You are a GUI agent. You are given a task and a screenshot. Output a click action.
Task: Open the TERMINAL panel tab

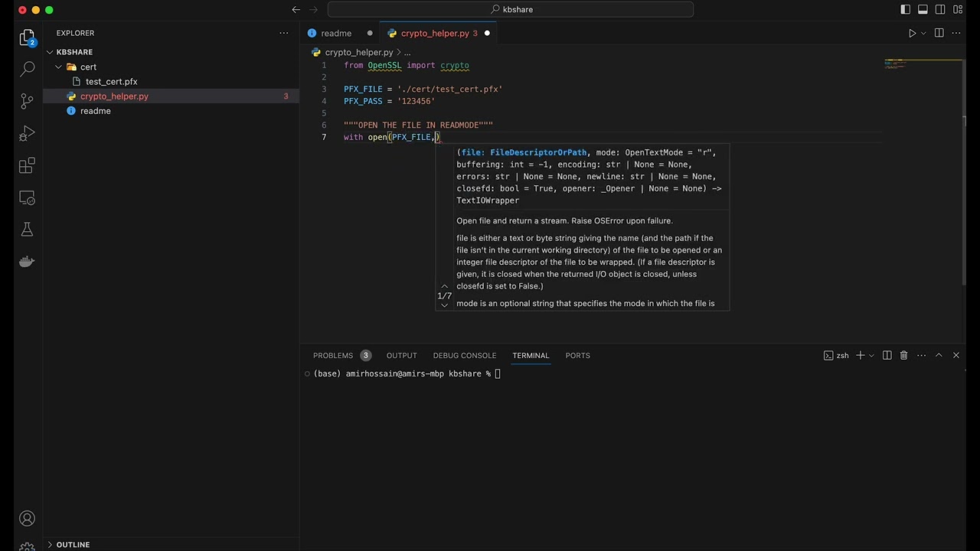(x=531, y=355)
